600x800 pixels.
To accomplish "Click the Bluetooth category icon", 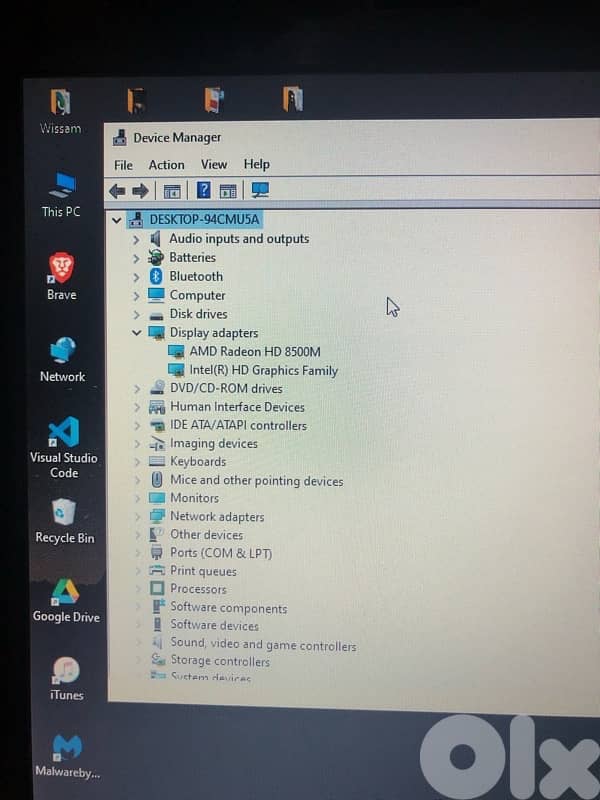I will click(156, 277).
